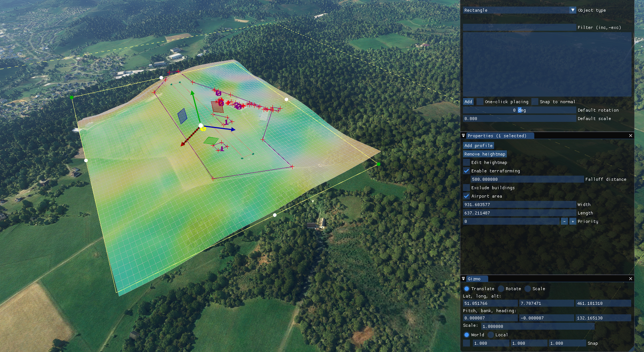
Task: Select the Translate gizmo mode
Action: [466, 289]
